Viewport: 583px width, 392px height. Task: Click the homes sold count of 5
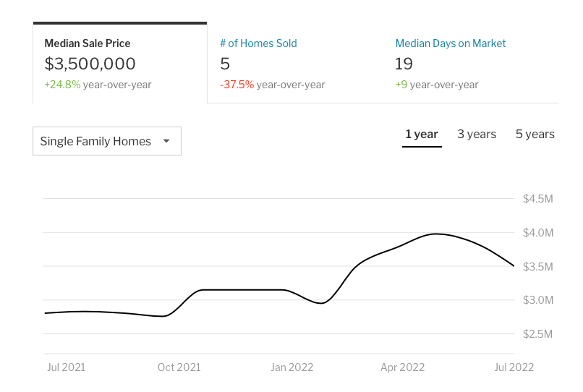click(x=225, y=64)
